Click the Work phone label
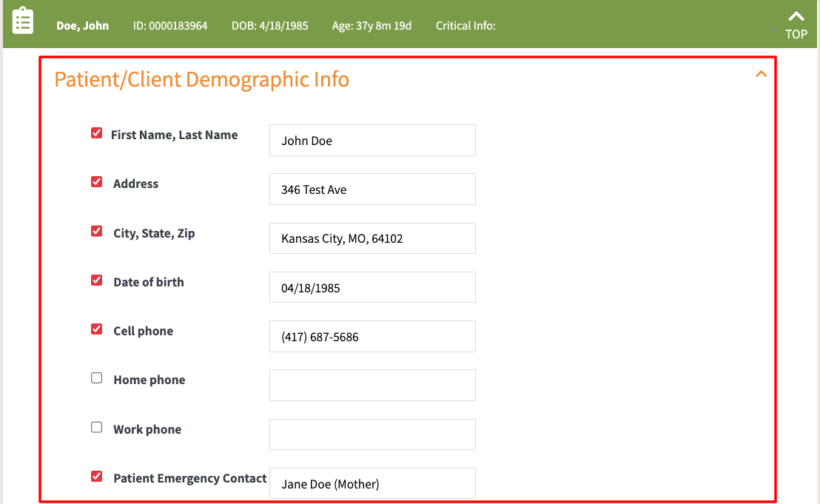This screenshot has height=504, width=820. click(x=147, y=429)
